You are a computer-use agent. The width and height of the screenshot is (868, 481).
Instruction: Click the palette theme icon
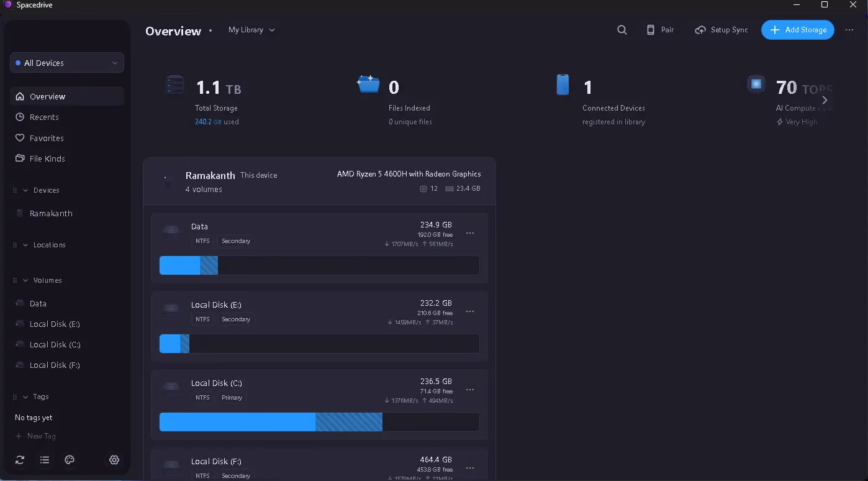pyautogui.click(x=70, y=460)
